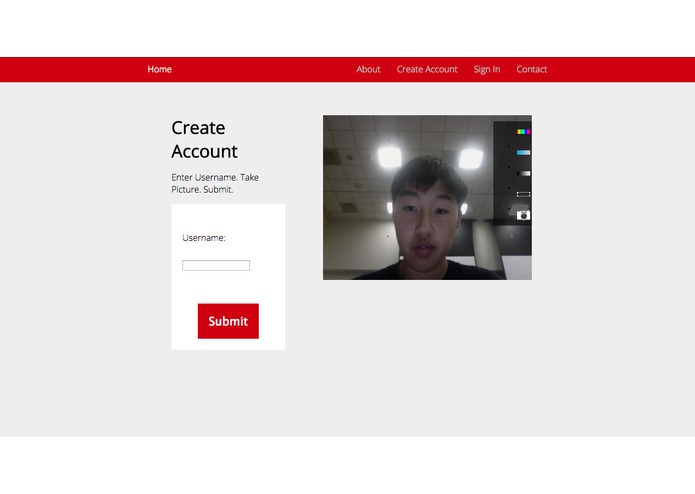Viewport: 695px width, 494px height.
Task: Open Create Account in the navigation bar
Action: click(x=427, y=69)
